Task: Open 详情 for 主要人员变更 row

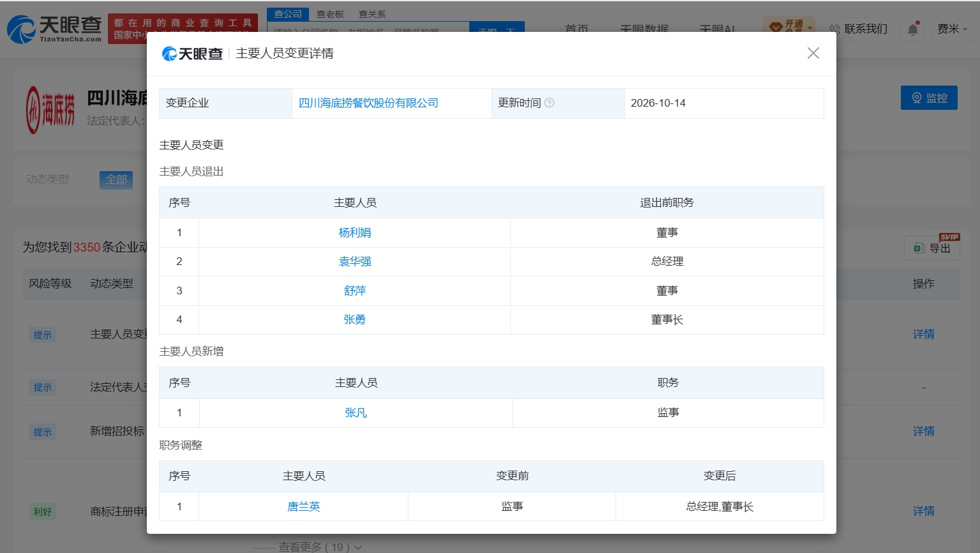Action: (x=924, y=334)
